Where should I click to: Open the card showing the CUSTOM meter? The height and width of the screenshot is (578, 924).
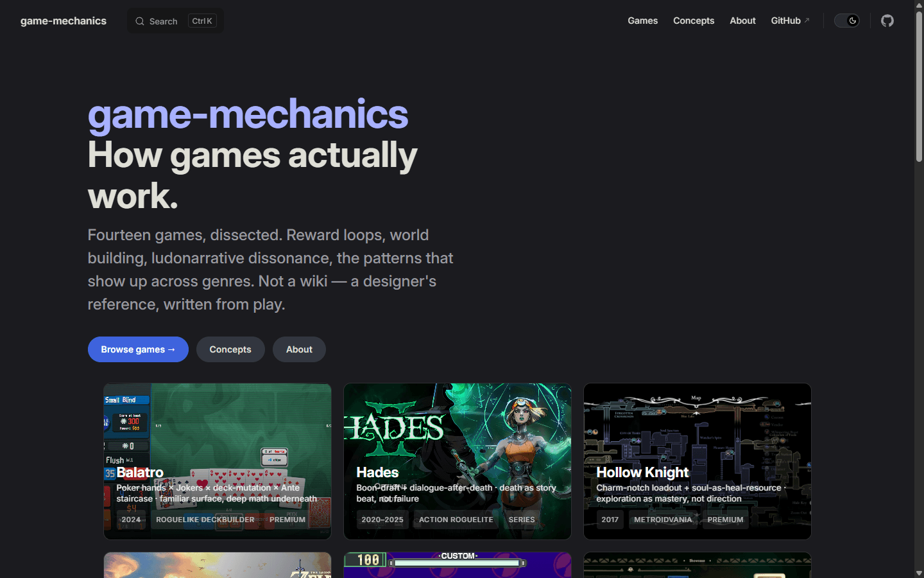pyautogui.click(x=458, y=565)
